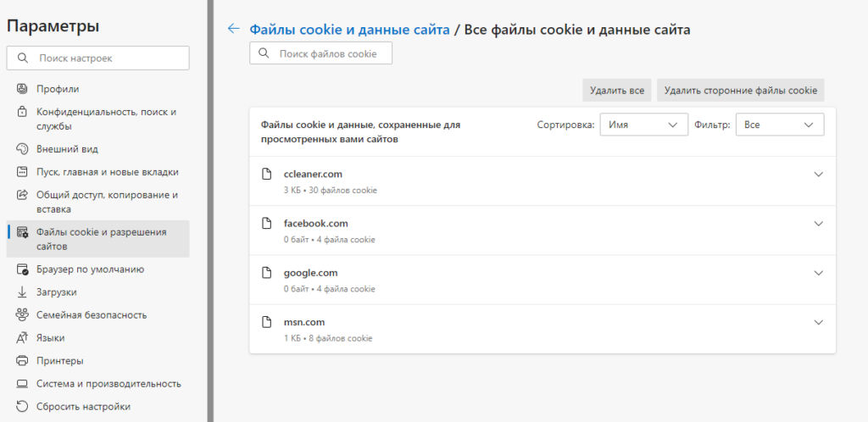Screen dimensions: 868x422
Task: Expand the facebook.com cookie entry chevron
Action: [x=818, y=224]
